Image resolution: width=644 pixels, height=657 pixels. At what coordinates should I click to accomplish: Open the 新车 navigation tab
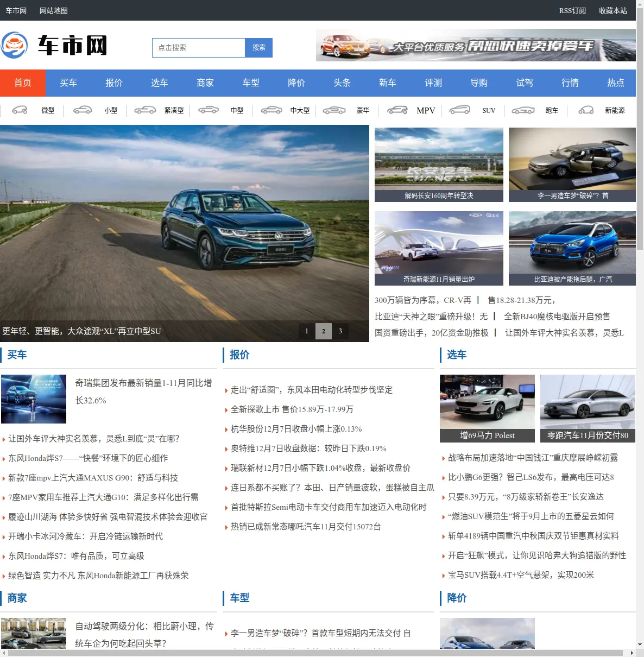(388, 83)
